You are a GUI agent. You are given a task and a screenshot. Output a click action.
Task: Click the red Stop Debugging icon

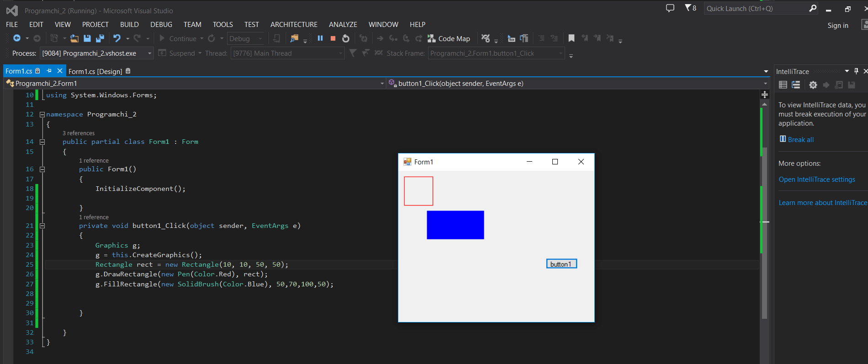point(333,38)
